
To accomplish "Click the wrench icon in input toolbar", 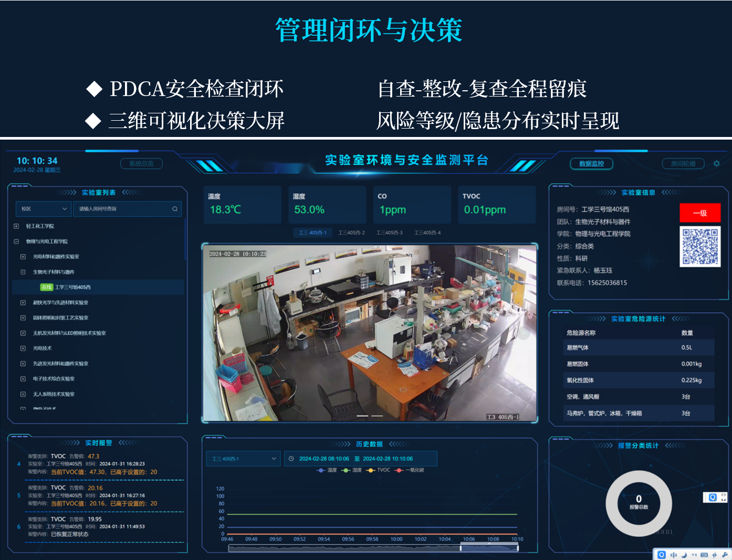I will click(x=725, y=555).
